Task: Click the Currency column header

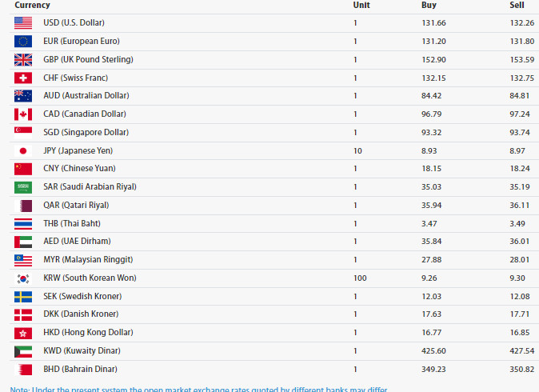Action: pos(32,5)
